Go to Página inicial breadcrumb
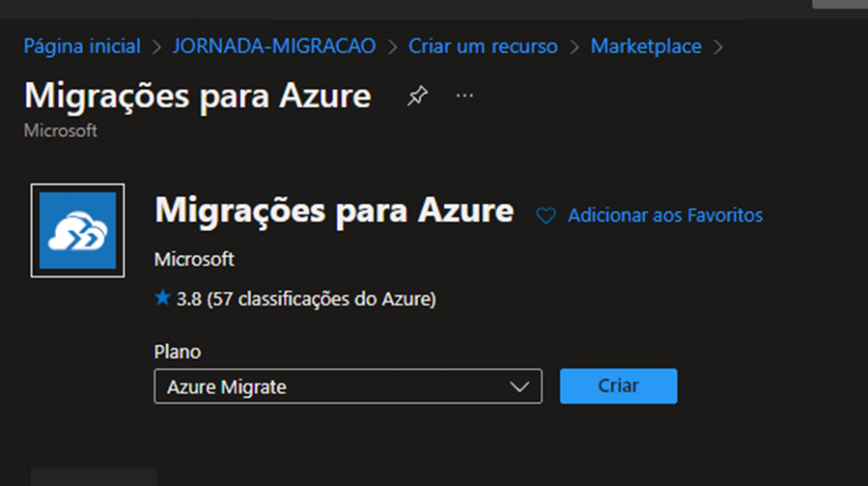868x486 pixels. [x=82, y=46]
